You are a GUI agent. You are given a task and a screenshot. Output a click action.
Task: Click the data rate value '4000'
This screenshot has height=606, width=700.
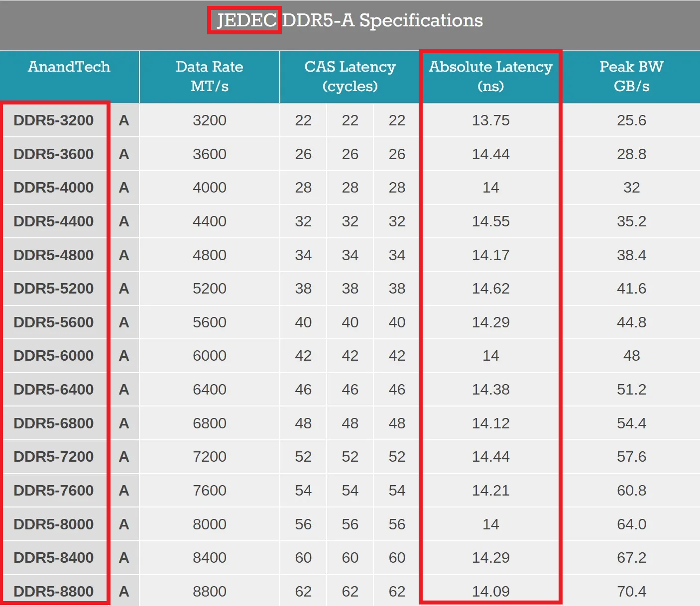(210, 188)
